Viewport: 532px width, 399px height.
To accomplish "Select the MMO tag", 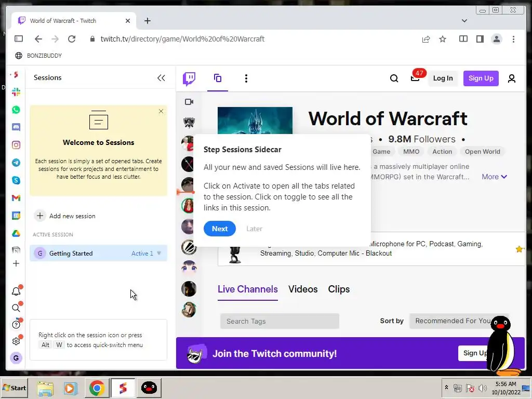I will (411, 152).
